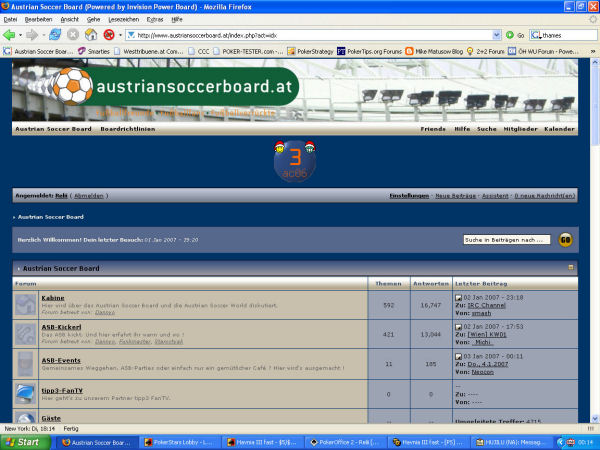The width and height of the screenshot is (600, 450).
Task: Open the Kabine forum
Action: [53, 298]
